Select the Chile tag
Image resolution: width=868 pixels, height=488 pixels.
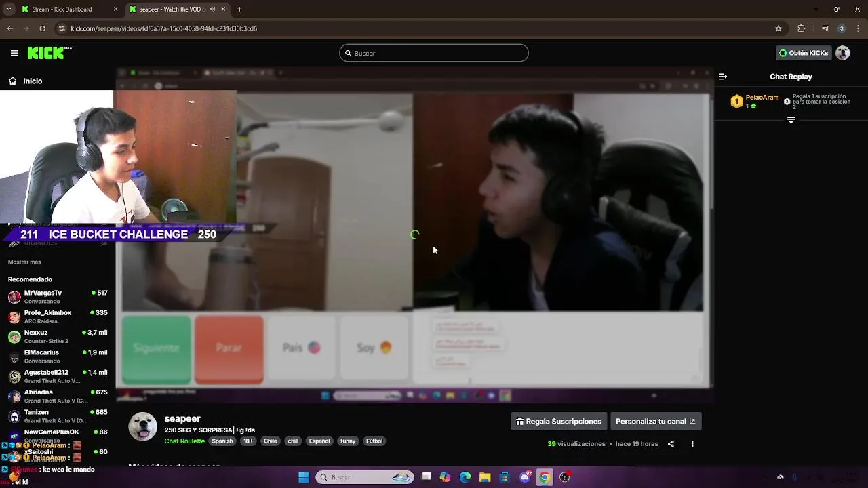point(271,441)
